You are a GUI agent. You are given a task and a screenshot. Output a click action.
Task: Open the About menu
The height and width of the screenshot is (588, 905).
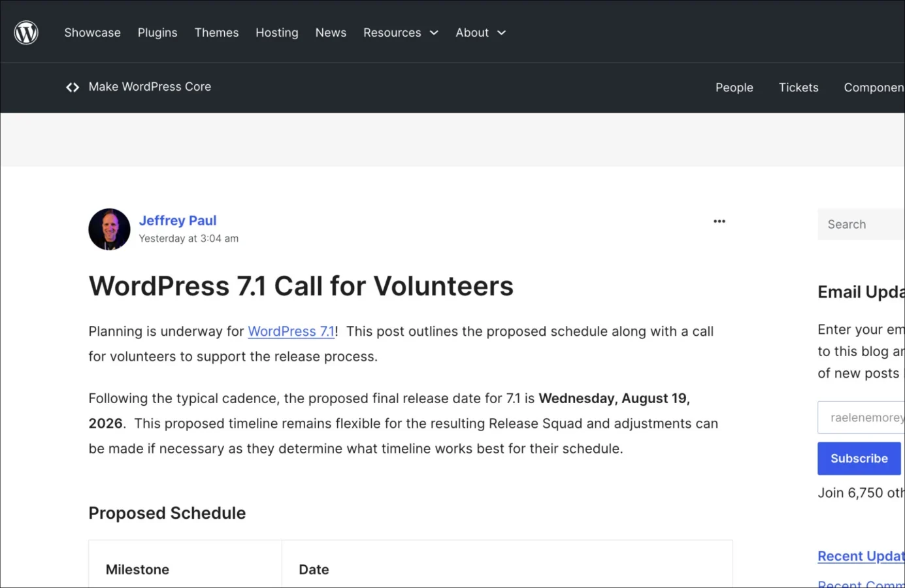pyautogui.click(x=472, y=33)
